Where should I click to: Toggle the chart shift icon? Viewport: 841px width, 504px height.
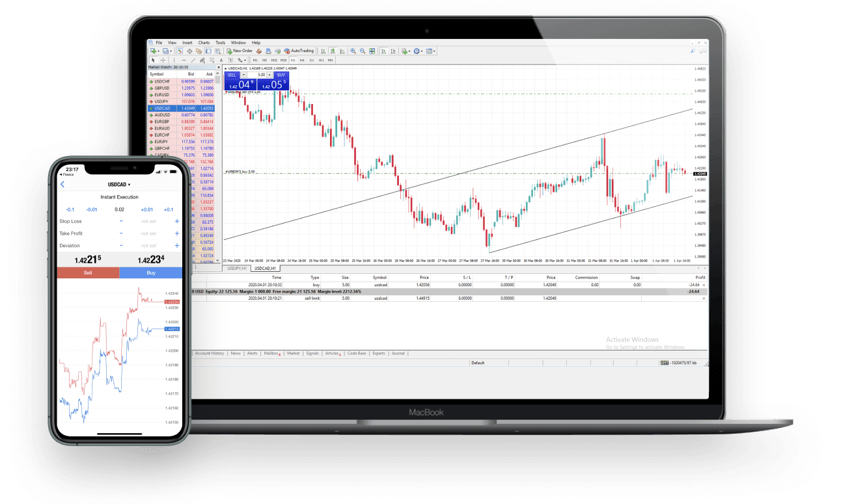click(x=393, y=51)
